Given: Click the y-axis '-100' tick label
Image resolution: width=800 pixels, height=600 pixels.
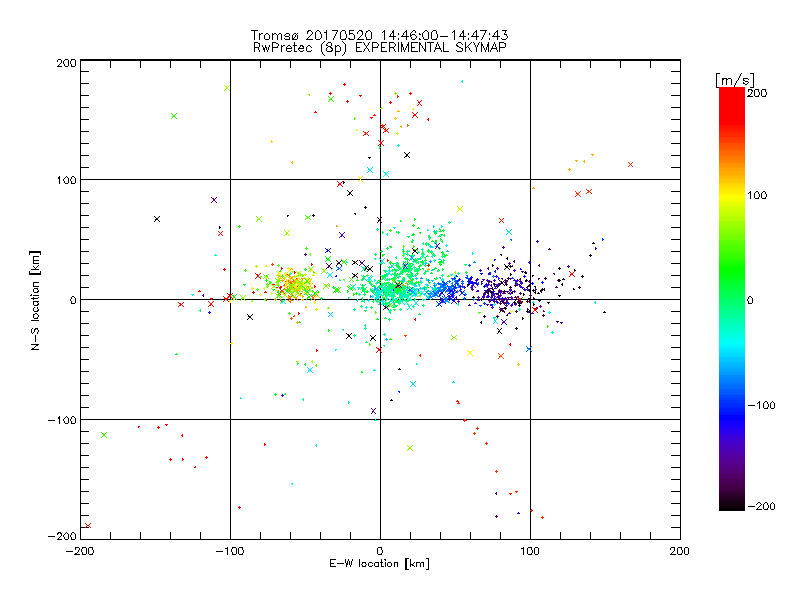Looking at the screenshot, I should click(62, 420).
